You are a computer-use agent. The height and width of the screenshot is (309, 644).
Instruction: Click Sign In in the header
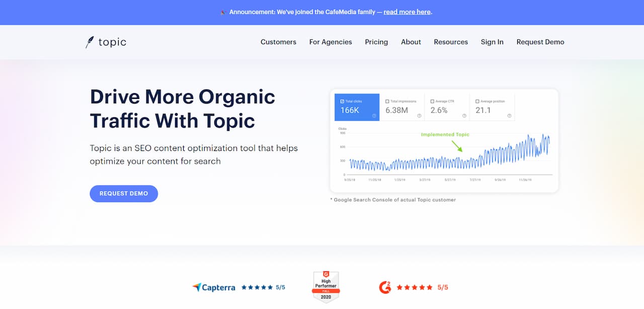tap(492, 42)
